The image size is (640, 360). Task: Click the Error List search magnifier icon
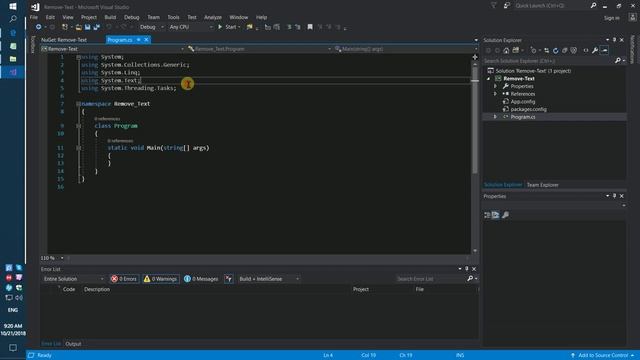470,278
